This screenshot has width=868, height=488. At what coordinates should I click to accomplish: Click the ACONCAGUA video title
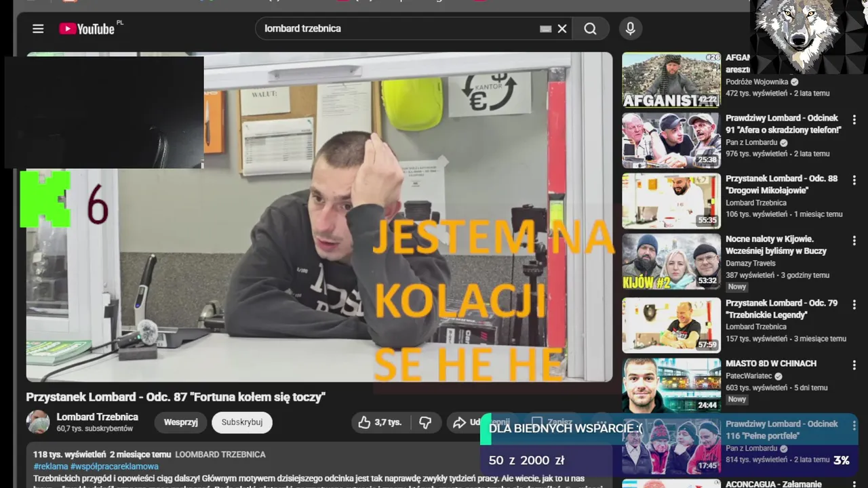point(773,484)
